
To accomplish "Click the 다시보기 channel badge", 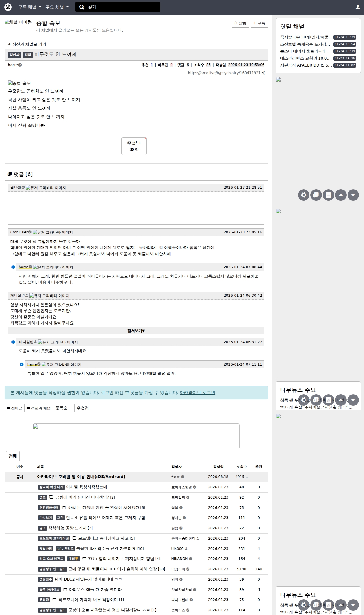I will [46, 518].
